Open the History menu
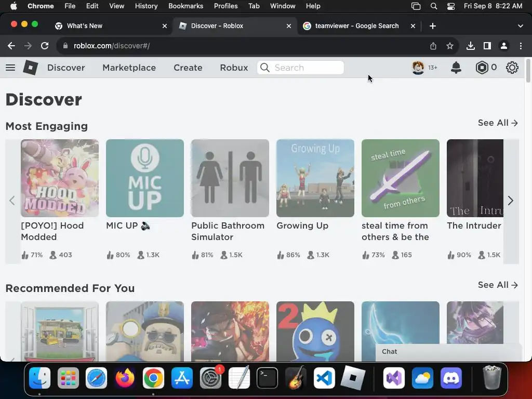 point(146,6)
